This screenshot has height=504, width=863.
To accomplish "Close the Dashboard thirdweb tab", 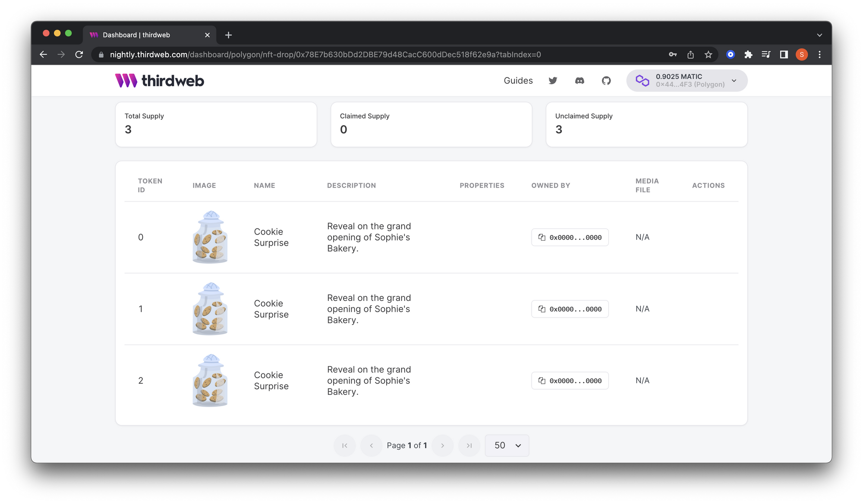I will pyautogui.click(x=207, y=35).
